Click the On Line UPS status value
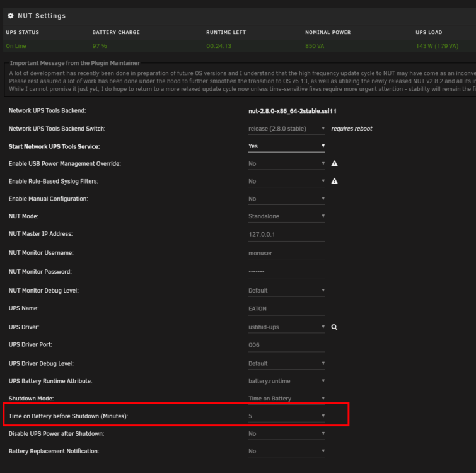The width and height of the screenshot is (476, 473). (x=16, y=46)
